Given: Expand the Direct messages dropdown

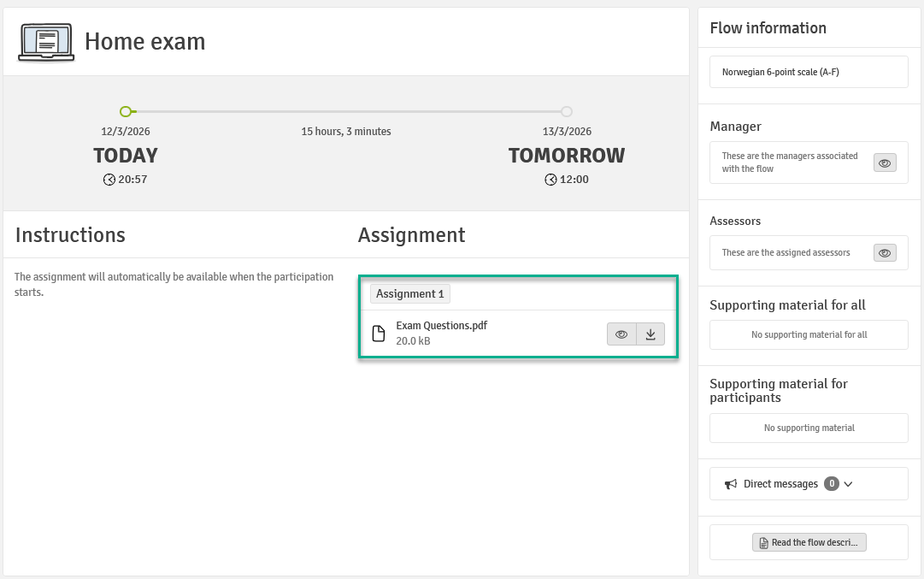Looking at the screenshot, I should pos(848,484).
